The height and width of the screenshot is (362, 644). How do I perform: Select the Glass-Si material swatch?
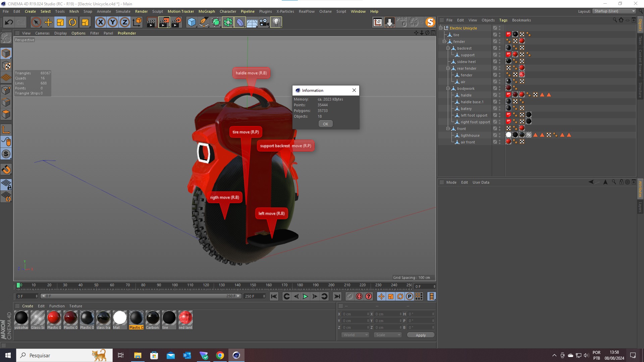[x=38, y=320]
